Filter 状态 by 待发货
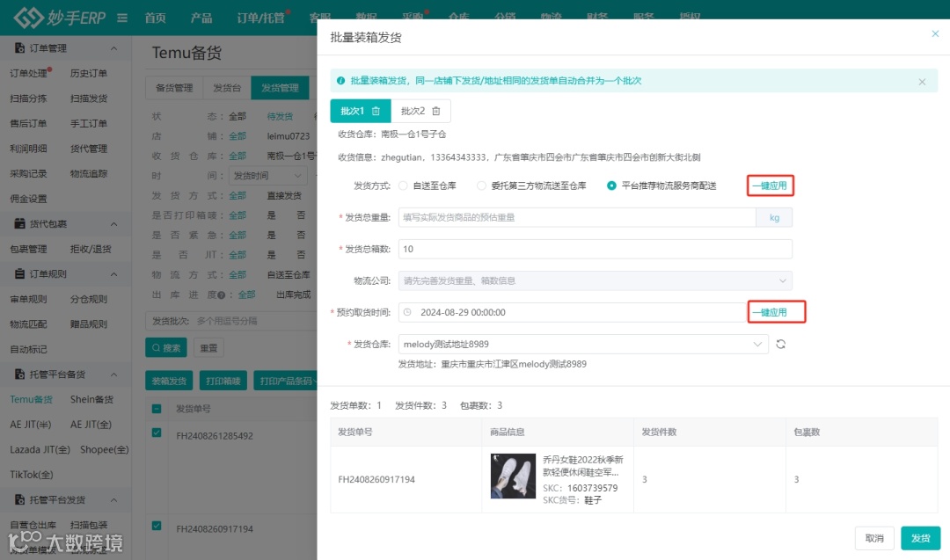This screenshot has width=950, height=560. click(x=280, y=116)
